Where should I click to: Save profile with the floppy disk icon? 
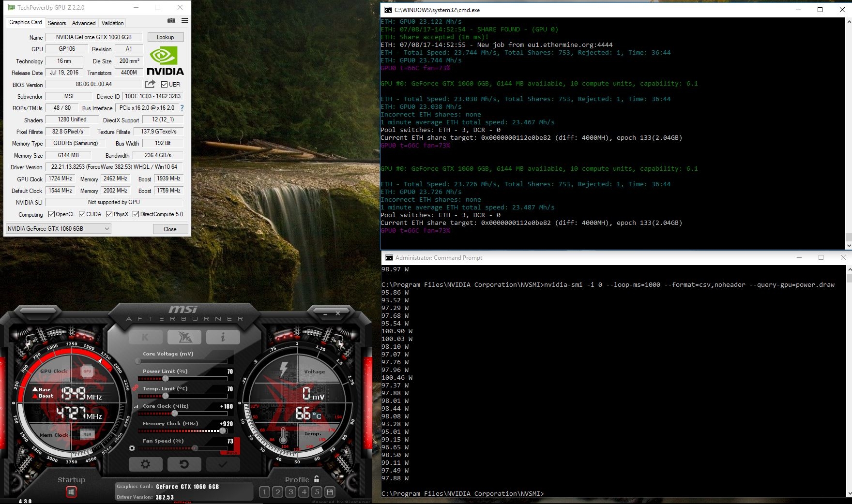point(330,492)
